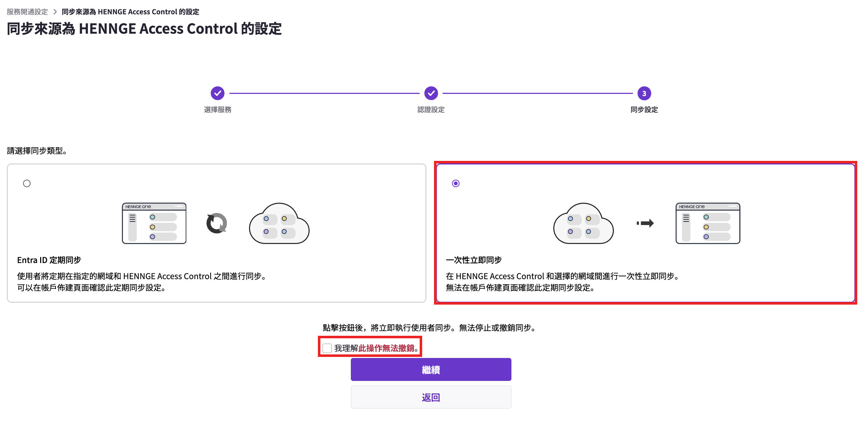The width and height of the screenshot is (868, 425).
Task: Click the 使用者將定期在指定的網域 description line
Action: [143, 276]
